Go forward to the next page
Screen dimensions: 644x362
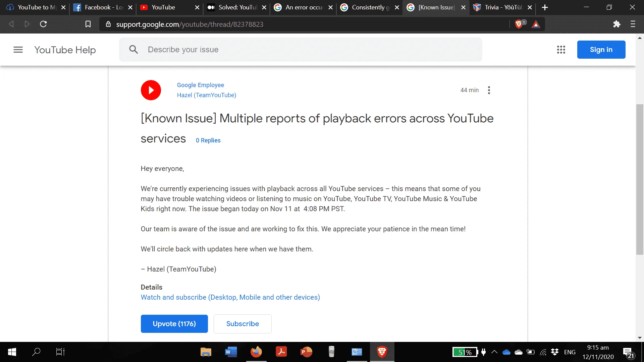tap(27, 24)
